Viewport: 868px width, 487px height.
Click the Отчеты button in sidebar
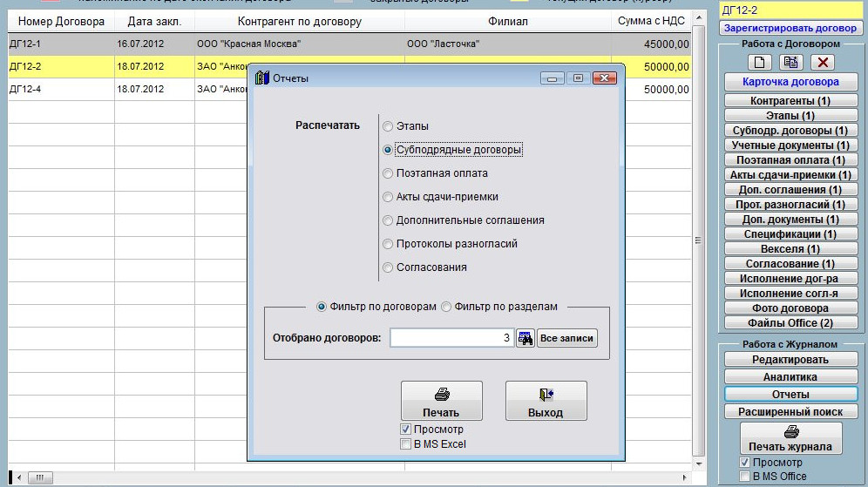790,394
